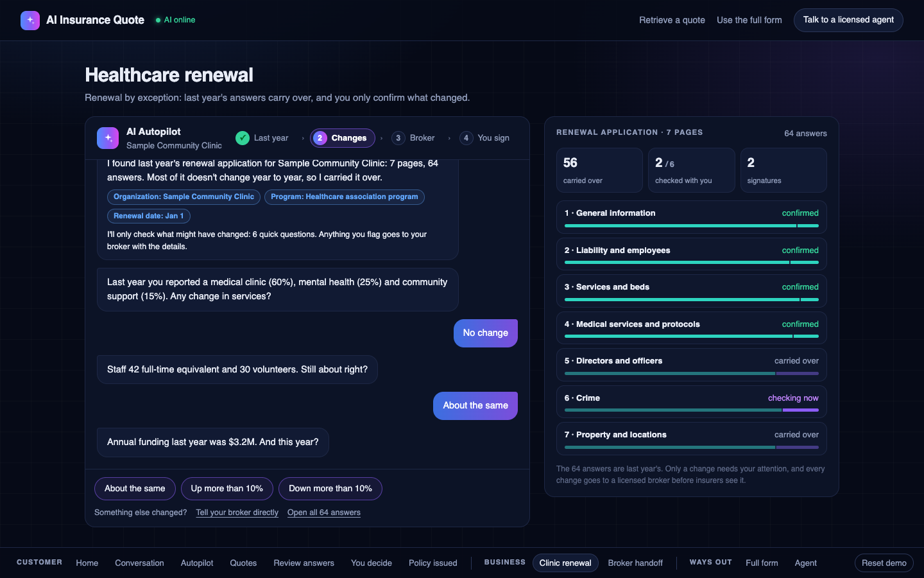Viewport: 924px width, 578px height.
Task: Open section 2 Liability and employees
Action: pos(692,254)
